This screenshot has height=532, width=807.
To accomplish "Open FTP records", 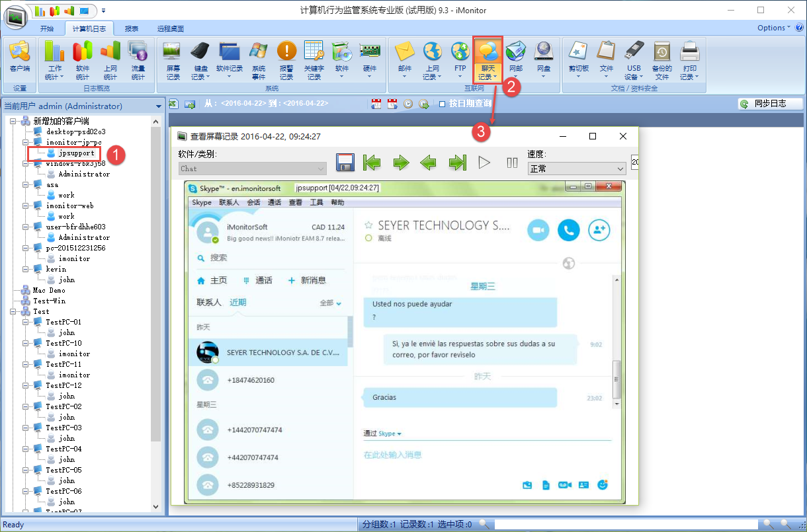I will pos(460,60).
